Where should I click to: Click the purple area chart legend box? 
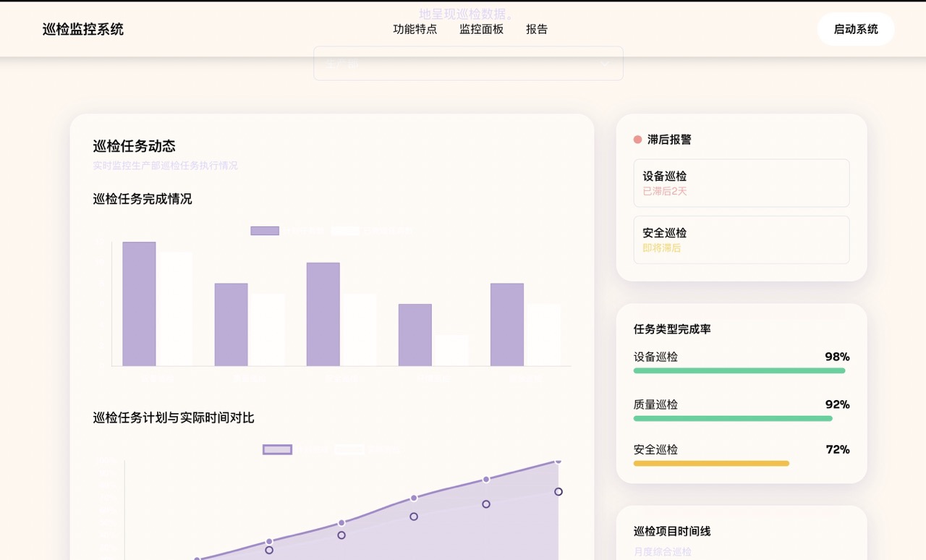point(277,449)
